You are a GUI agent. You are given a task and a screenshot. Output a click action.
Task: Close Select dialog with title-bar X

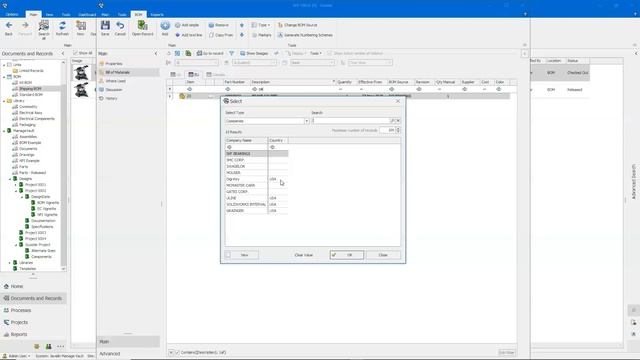pyautogui.click(x=398, y=101)
